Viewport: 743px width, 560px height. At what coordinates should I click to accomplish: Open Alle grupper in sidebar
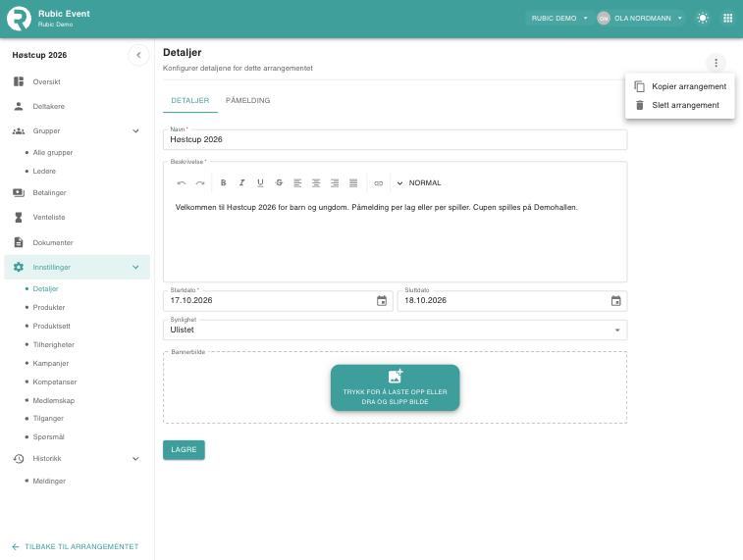coord(53,152)
